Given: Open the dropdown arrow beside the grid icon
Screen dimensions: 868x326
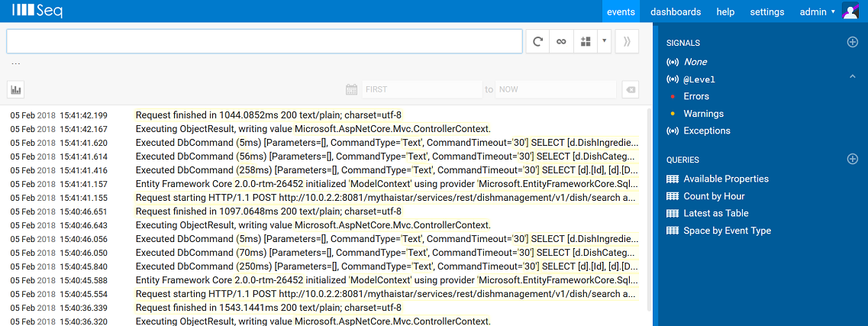Looking at the screenshot, I should coord(604,42).
